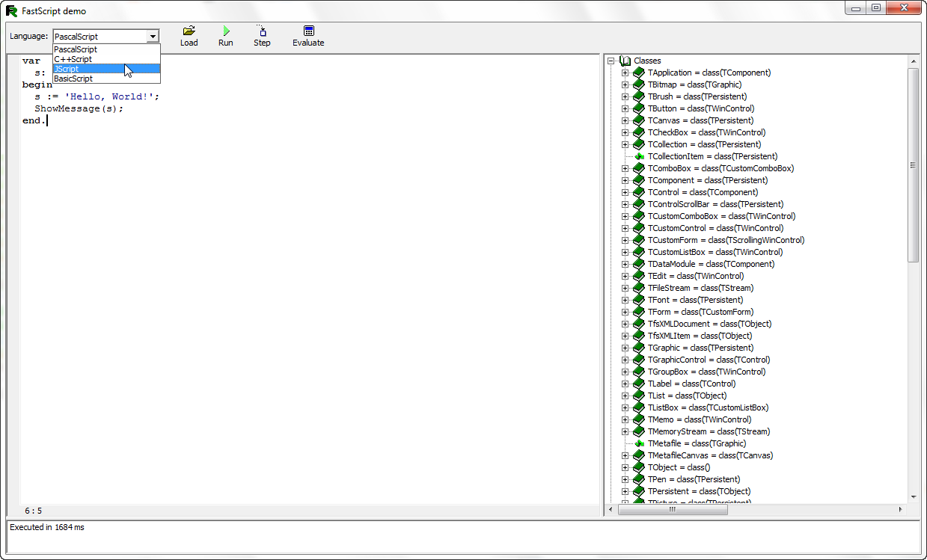This screenshot has width=927, height=560.
Task: Click the Load folder icon
Action: click(189, 31)
